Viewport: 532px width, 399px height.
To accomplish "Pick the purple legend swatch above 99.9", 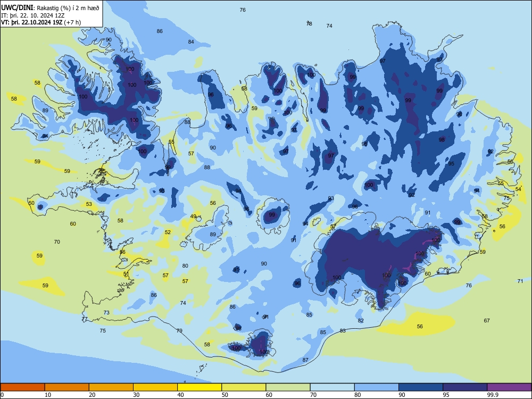I will pyautogui.click(x=509, y=387).
